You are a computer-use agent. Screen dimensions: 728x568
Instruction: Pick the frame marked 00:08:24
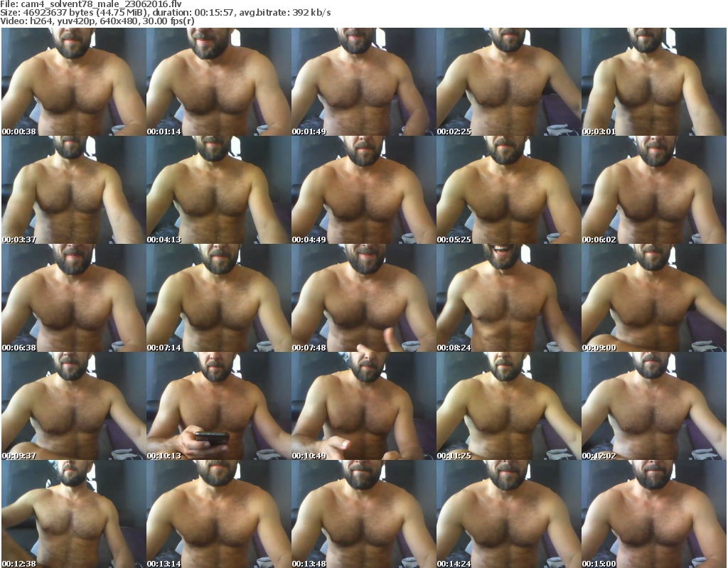509,298
